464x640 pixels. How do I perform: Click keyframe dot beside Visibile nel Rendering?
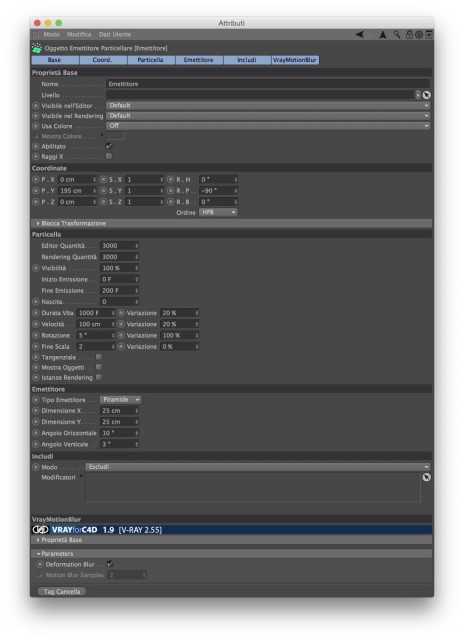click(36, 116)
